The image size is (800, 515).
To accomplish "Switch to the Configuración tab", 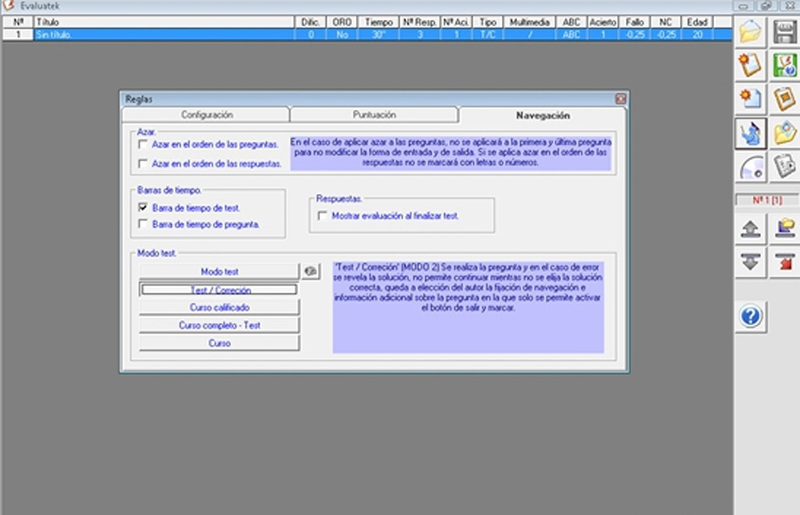I will point(207,115).
